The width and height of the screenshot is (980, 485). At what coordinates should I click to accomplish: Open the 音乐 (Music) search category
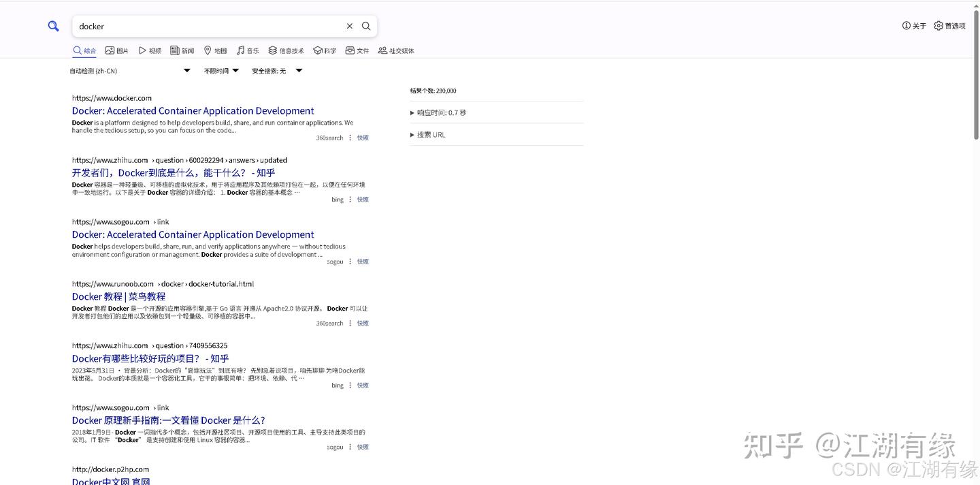point(246,50)
